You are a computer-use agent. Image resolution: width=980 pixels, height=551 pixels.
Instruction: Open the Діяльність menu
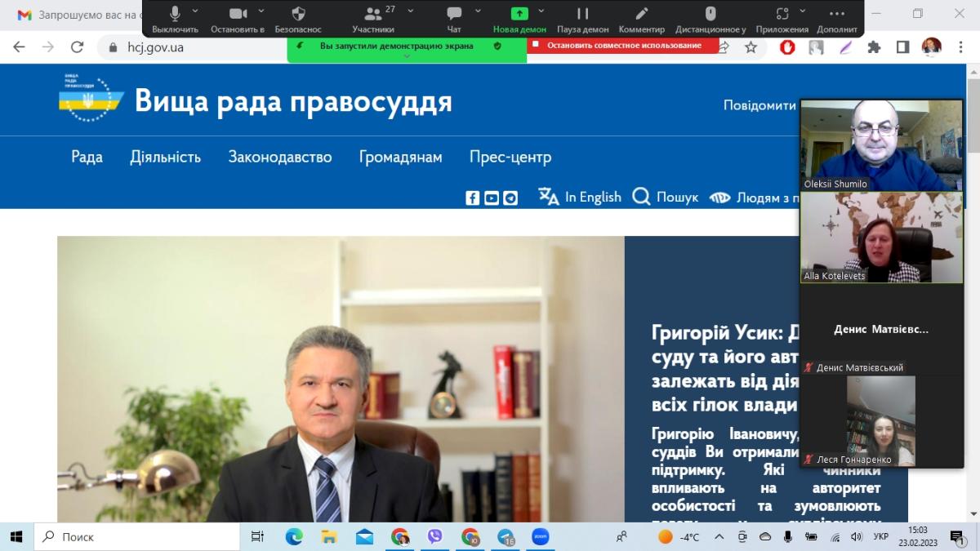[165, 157]
